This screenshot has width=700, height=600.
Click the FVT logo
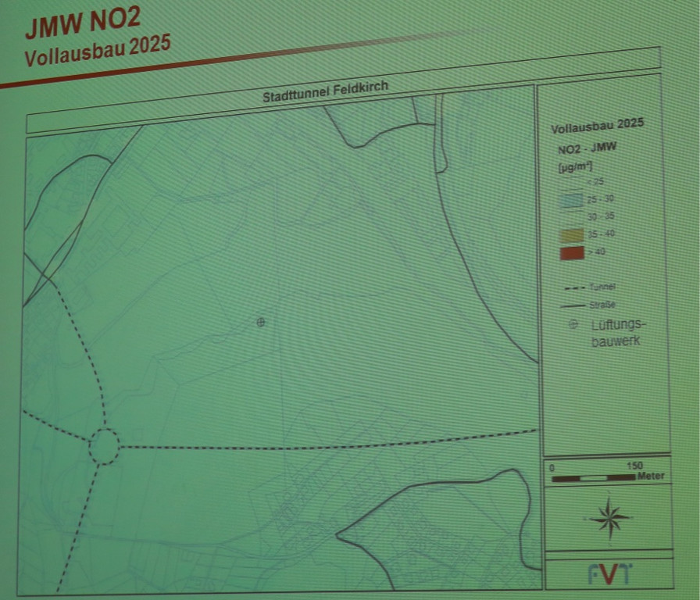(610, 573)
